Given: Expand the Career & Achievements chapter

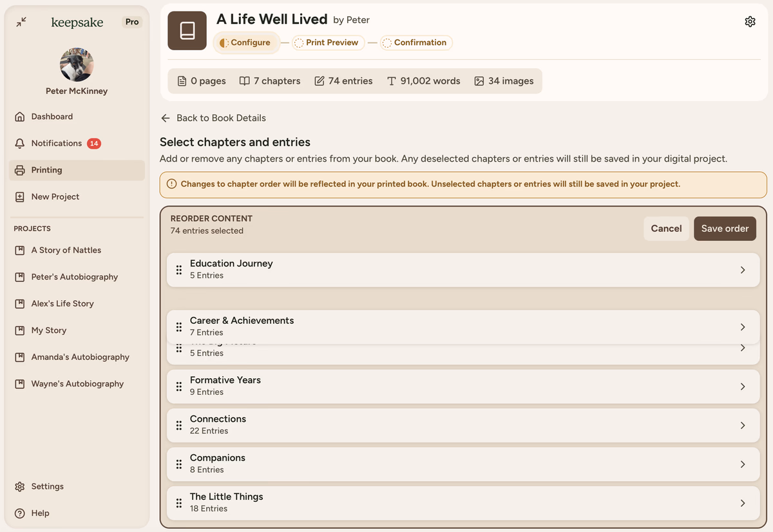Looking at the screenshot, I should [742, 327].
